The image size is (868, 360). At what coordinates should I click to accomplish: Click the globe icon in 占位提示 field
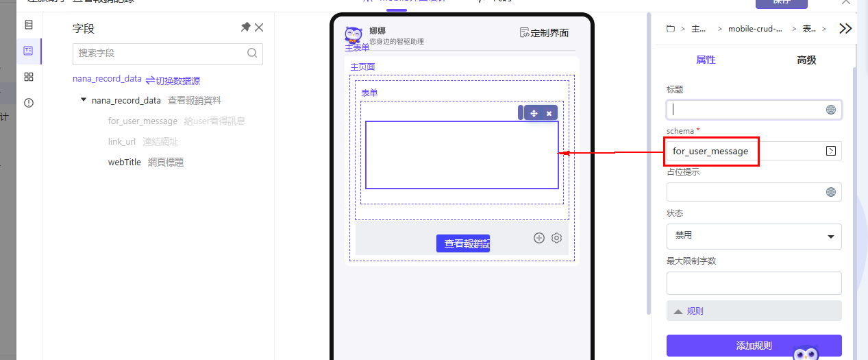point(831,192)
